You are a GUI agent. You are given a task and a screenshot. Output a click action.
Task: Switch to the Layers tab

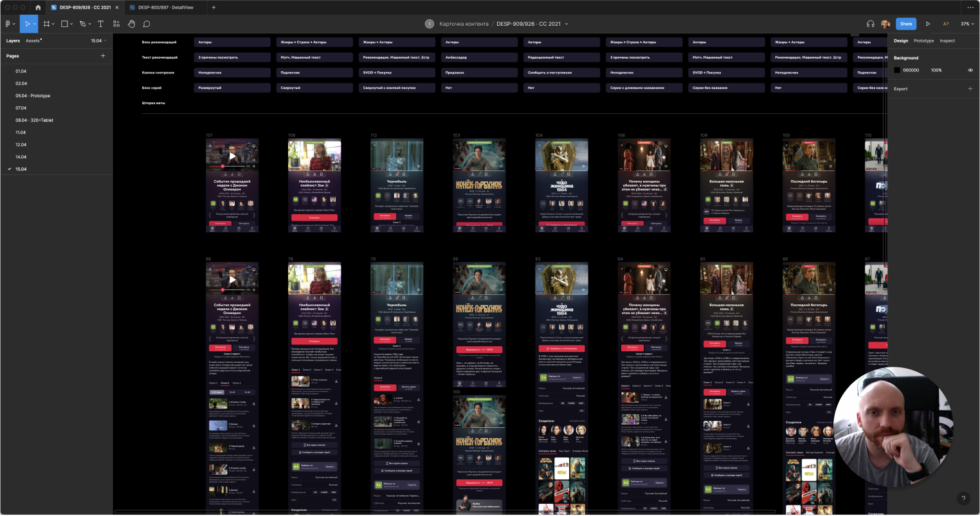pos(13,41)
